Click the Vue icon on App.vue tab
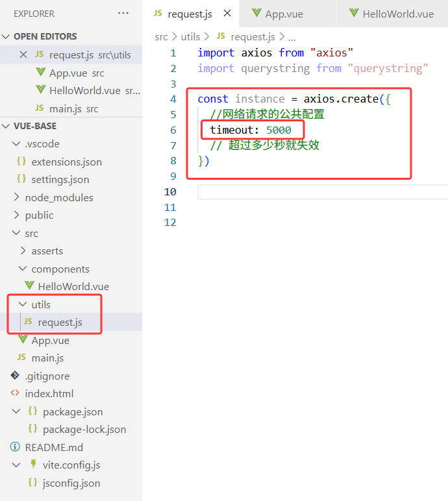 pyautogui.click(x=256, y=13)
